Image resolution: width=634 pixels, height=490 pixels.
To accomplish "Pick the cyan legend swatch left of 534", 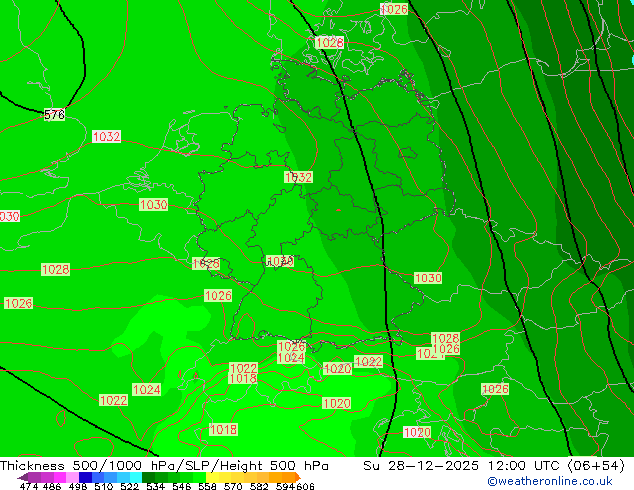I will pos(136,477).
